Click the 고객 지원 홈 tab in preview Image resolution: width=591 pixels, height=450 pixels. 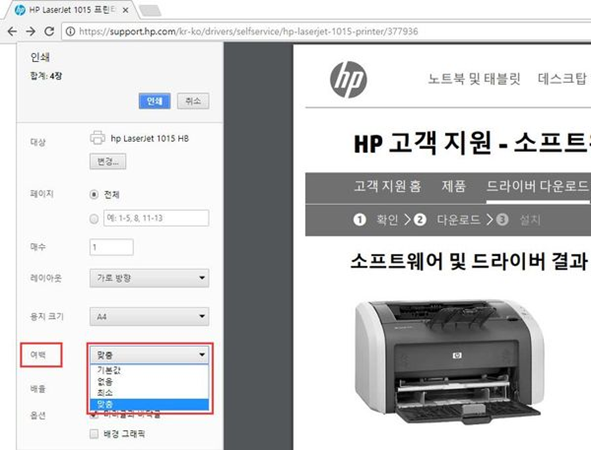point(387,186)
